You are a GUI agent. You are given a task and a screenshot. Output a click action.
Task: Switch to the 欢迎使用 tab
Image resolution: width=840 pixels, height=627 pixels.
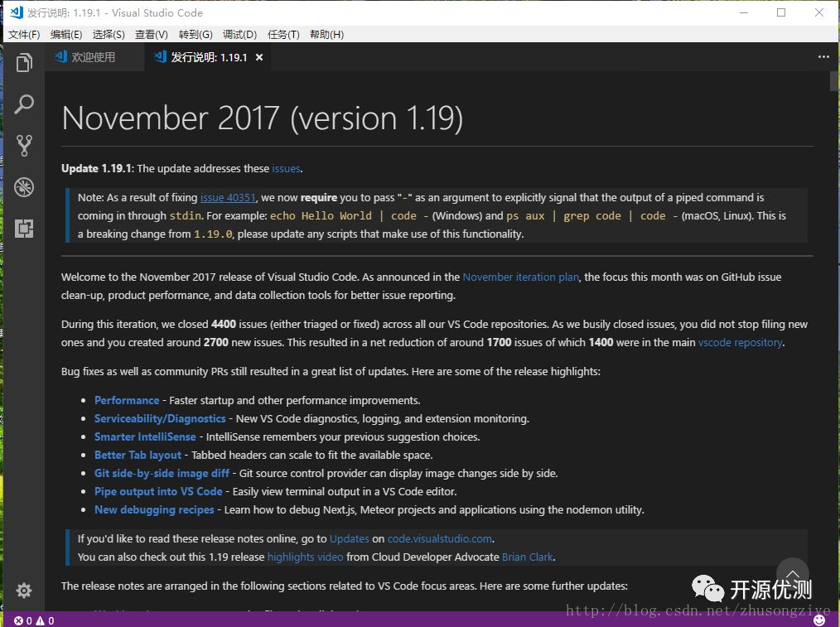pos(94,57)
